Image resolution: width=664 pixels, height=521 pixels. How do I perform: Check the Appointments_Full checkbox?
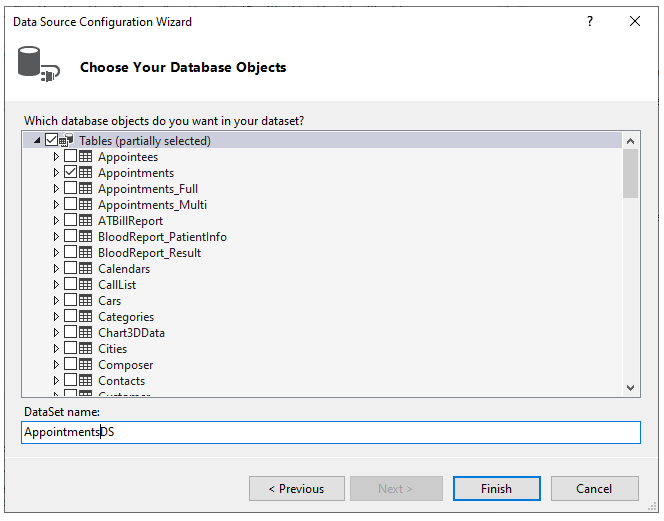pos(70,189)
